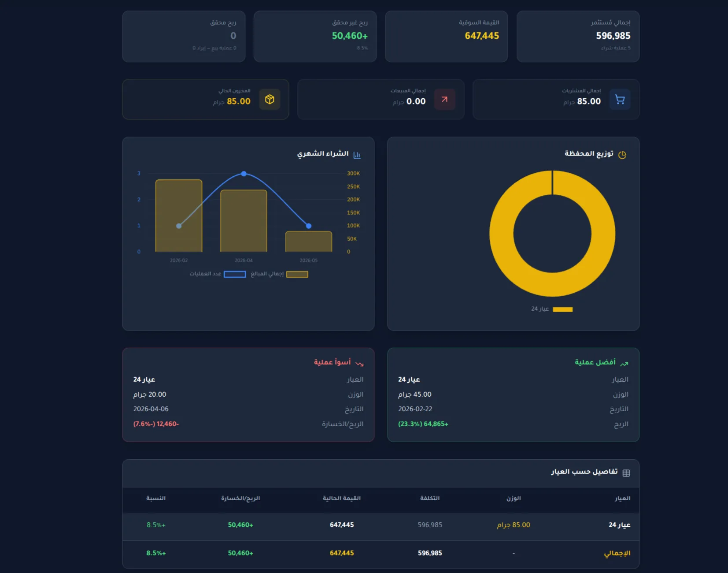
Task: Click the monthly purchase bar chart icon
Action: [x=357, y=155]
